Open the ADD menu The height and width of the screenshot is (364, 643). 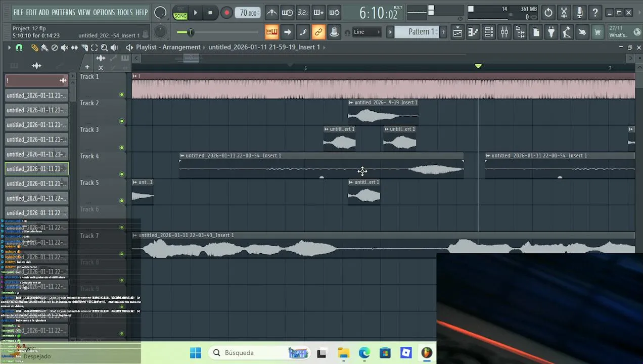(x=44, y=12)
